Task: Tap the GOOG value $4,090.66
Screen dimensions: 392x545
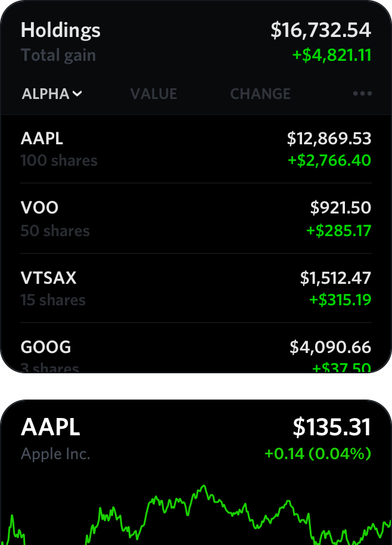Action: tap(331, 347)
